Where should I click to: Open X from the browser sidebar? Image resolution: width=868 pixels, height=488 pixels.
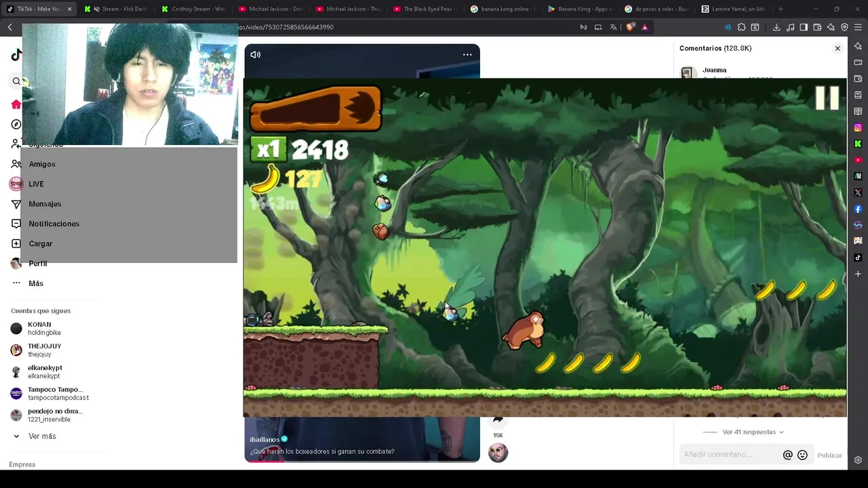858,192
